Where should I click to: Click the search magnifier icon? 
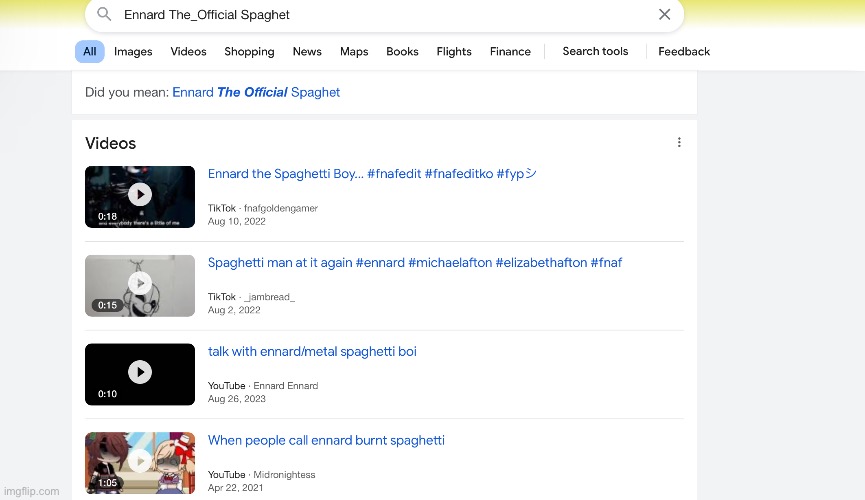tap(104, 15)
